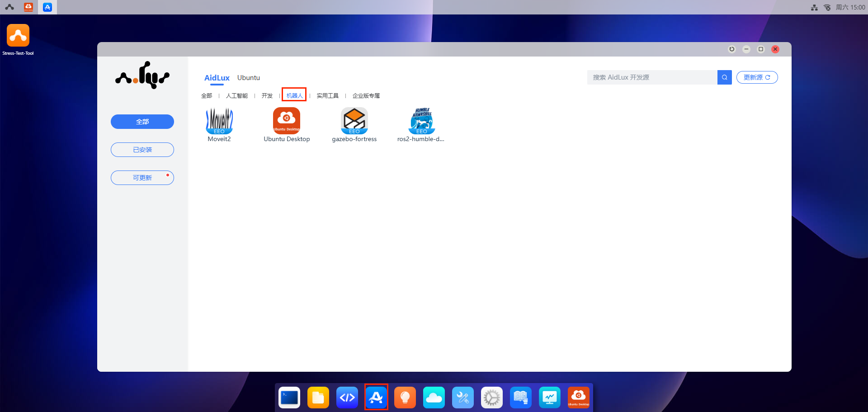Open Ubuntu Desktop app in store
The height and width of the screenshot is (412, 868).
[287, 121]
